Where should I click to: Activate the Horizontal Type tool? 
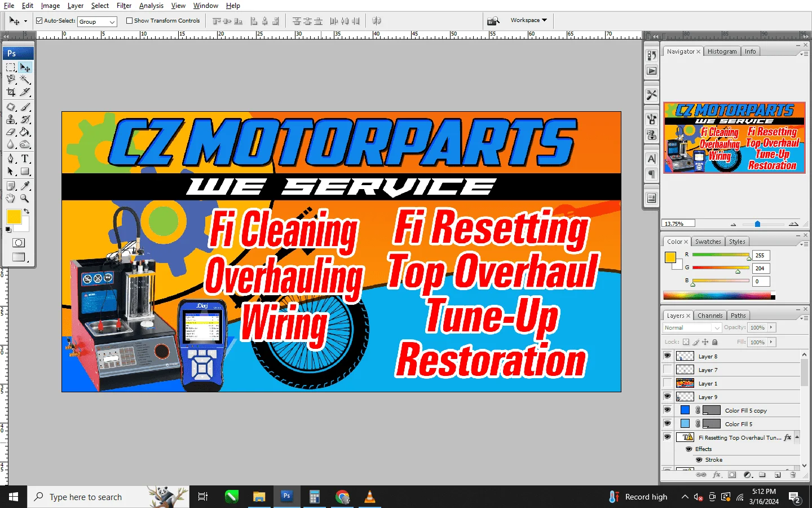[25, 159]
